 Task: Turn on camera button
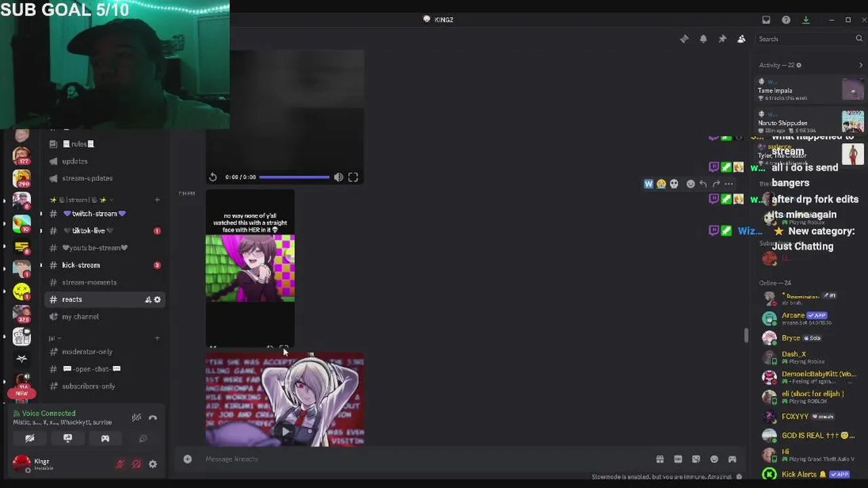tap(30, 439)
